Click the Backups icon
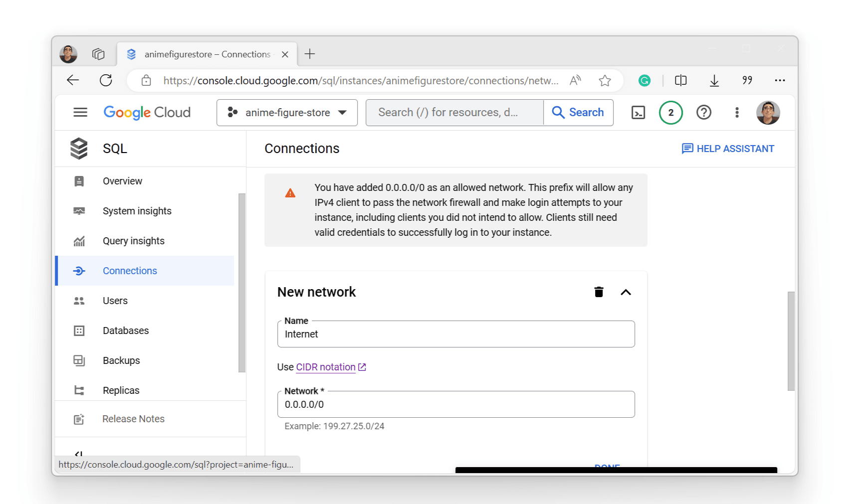 click(79, 361)
